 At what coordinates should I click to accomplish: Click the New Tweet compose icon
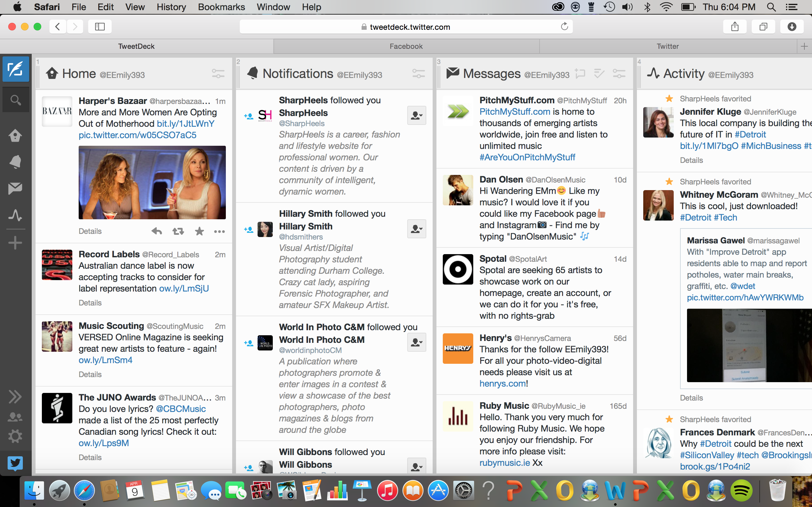point(16,69)
